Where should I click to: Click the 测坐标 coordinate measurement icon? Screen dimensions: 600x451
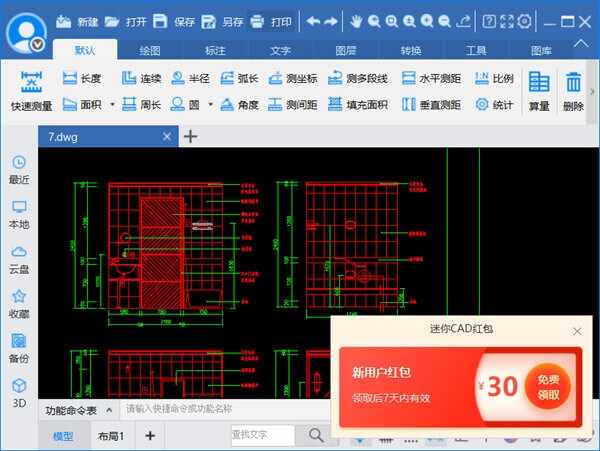pyautogui.click(x=291, y=78)
